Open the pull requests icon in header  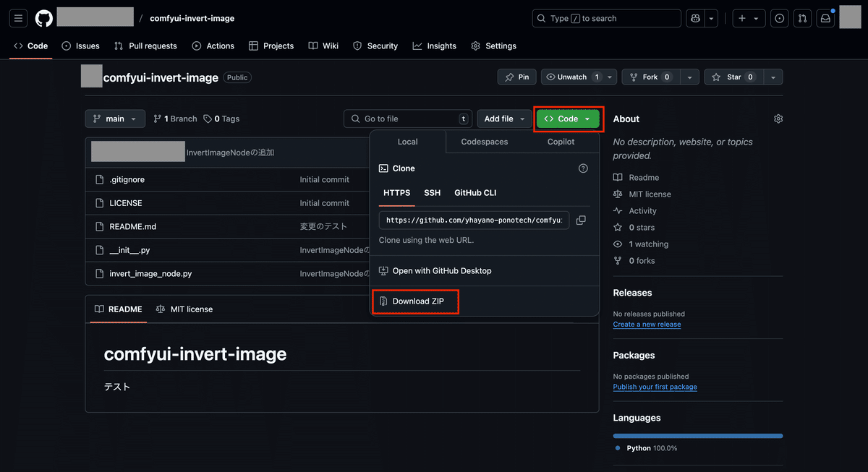point(801,18)
